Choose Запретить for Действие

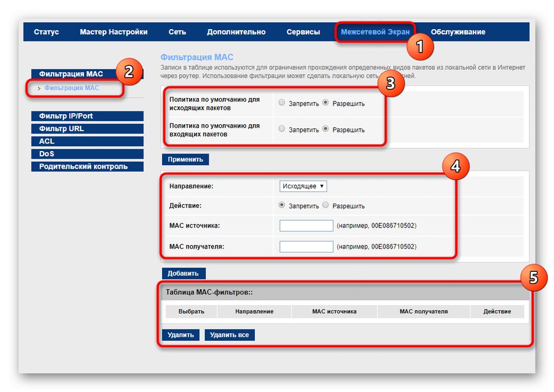282,205
